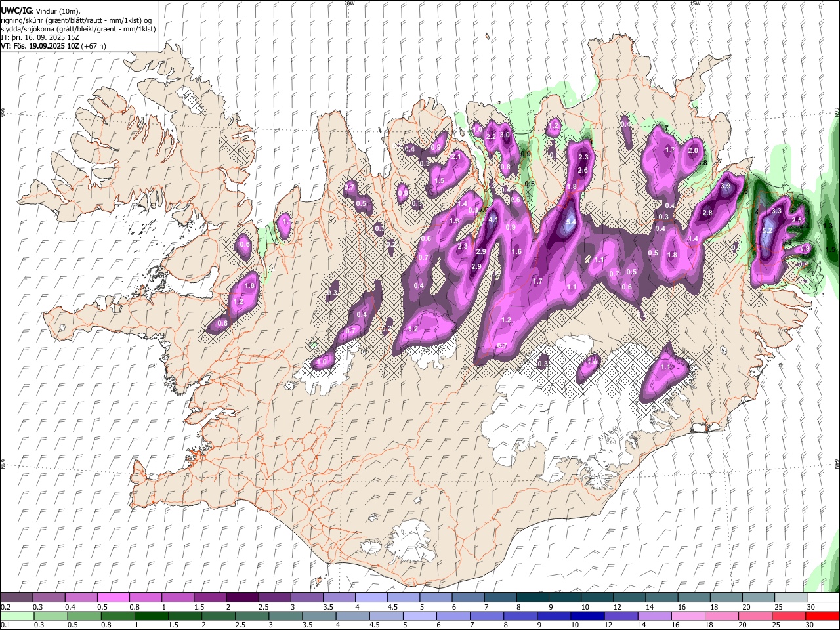Click the "0.2" label starting the upper legend
Screen dimensions: 840x630
point(6,606)
